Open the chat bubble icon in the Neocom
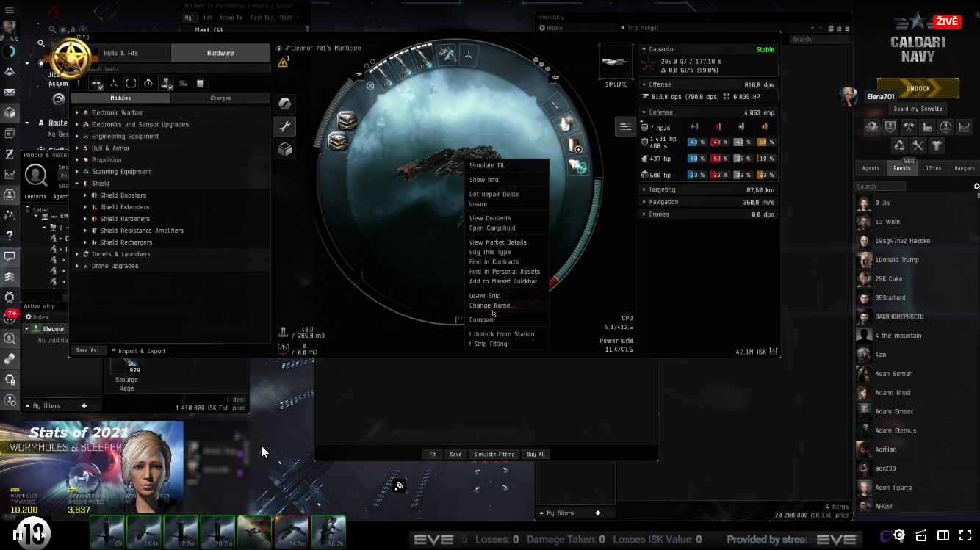The width and height of the screenshot is (980, 550). pos(10,256)
